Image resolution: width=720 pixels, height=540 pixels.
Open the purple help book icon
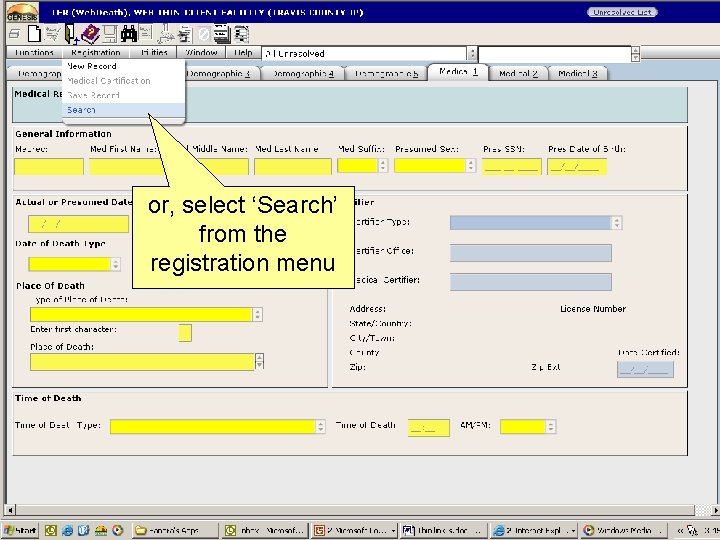pyautogui.click(x=90, y=34)
